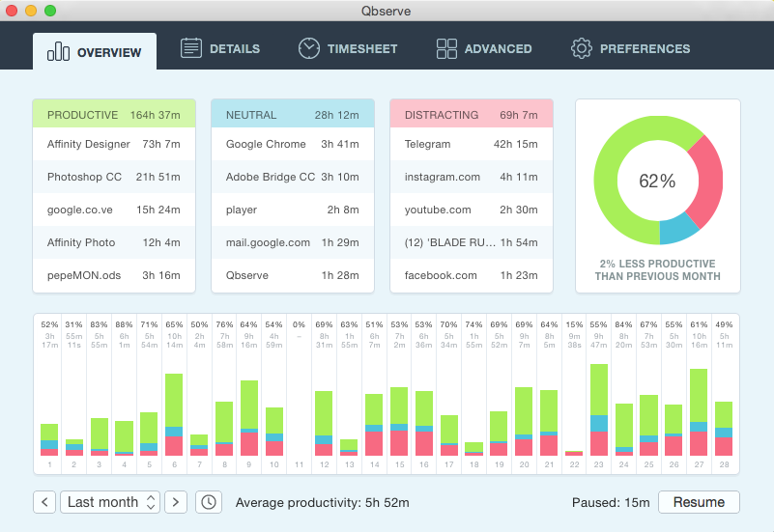Go to next period with right arrow
The height and width of the screenshot is (532, 774).
(x=175, y=502)
